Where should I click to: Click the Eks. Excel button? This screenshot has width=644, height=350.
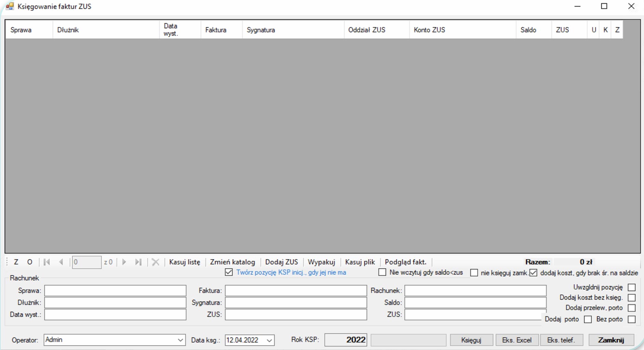coord(517,340)
